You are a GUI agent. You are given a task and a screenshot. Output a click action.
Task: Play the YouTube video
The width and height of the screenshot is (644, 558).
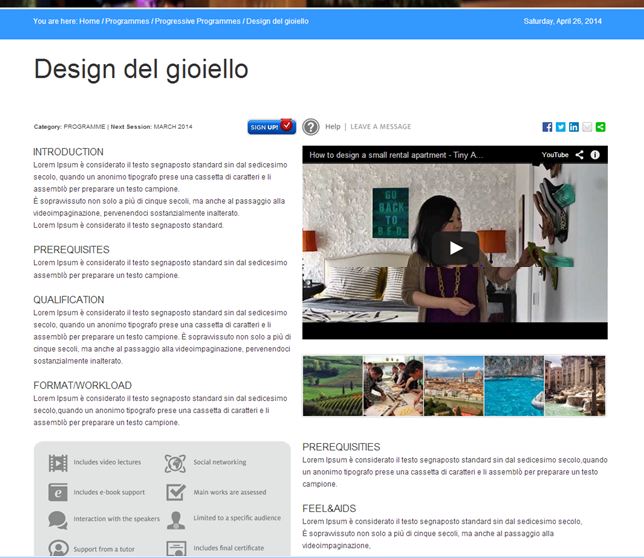(455, 248)
